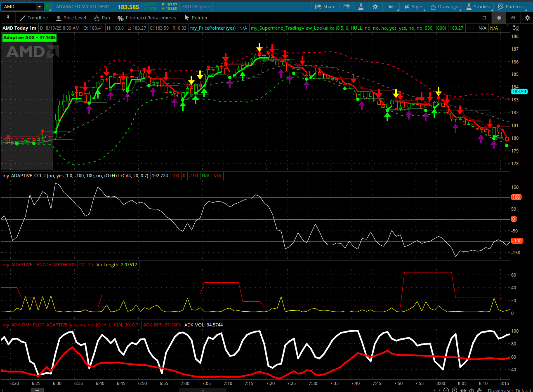Viewport: 533px width, 392px height.
Task: Pin the drawing toolbar with pushpin icon
Action: pos(8,18)
